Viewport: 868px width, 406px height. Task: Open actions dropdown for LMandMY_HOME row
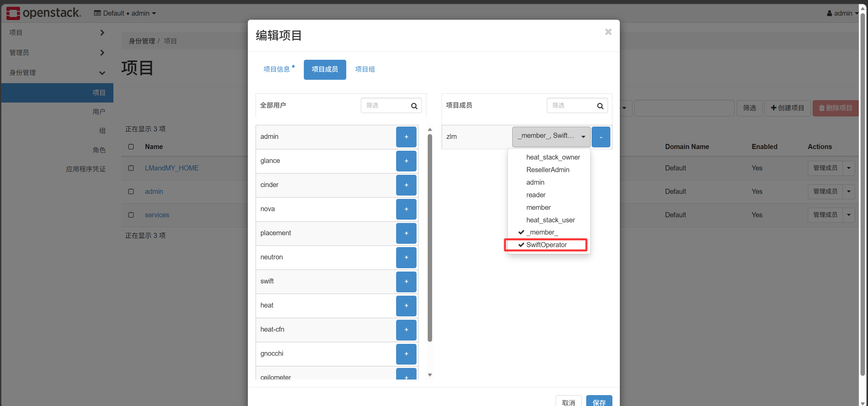[x=849, y=168]
